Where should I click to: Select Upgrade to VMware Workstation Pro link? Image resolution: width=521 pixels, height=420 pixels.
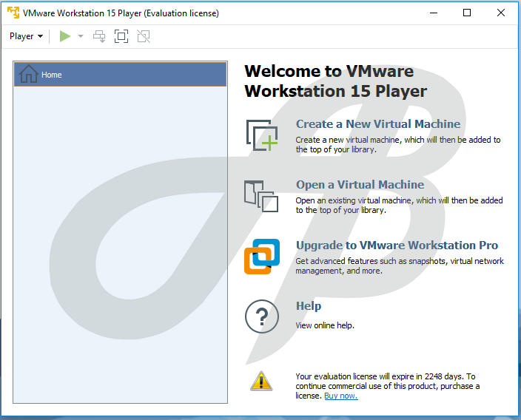tap(397, 245)
